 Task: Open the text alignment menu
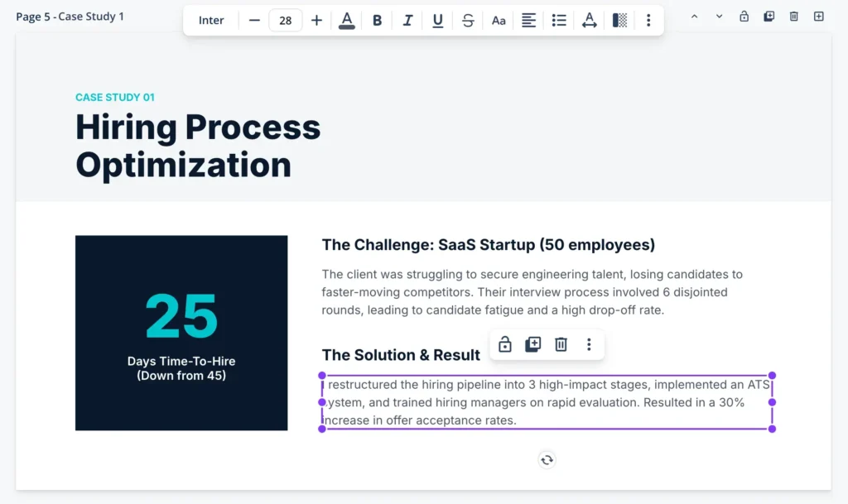coord(528,20)
